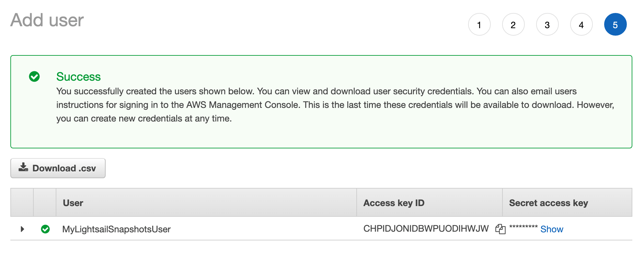Click the step 1 circle
The height and width of the screenshot is (278, 644).
479,24
